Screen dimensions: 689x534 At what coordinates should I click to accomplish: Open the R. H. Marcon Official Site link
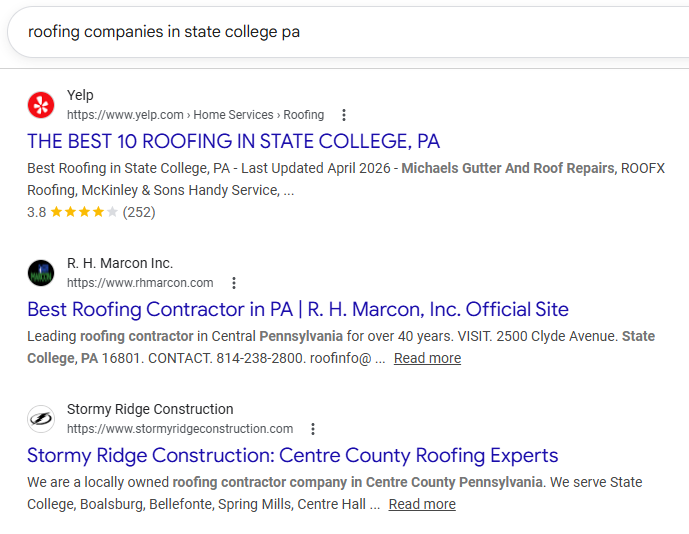(x=298, y=309)
